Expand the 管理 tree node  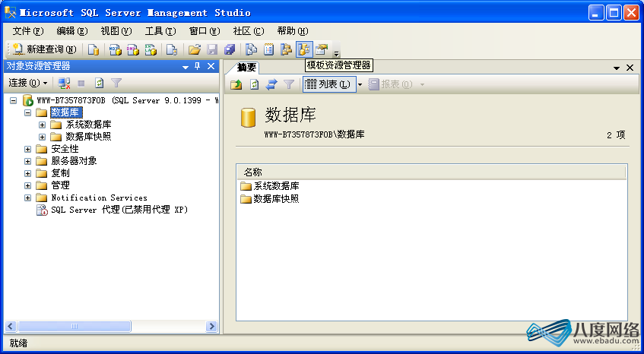(27, 185)
